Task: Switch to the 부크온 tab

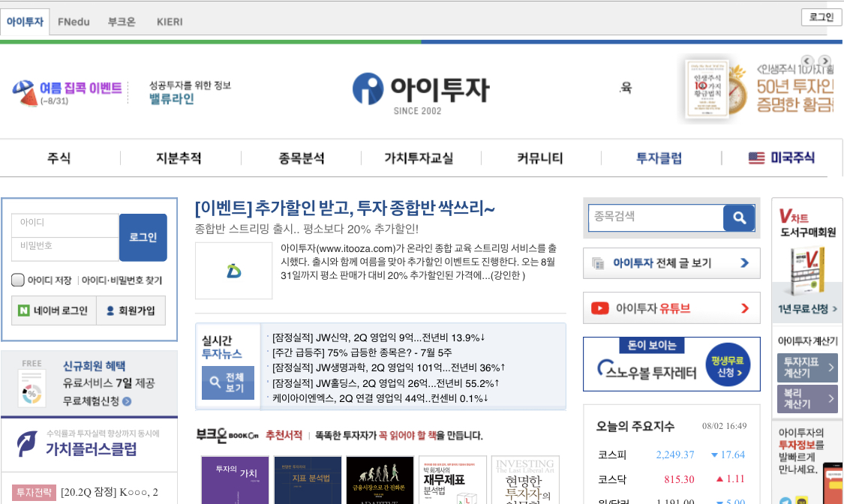Action: pyautogui.click(x=122, y=22)
